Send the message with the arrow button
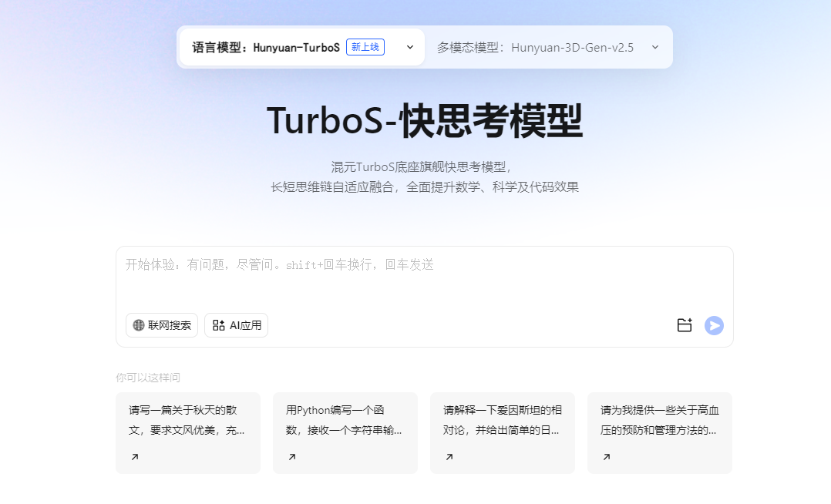This screenshot has width=831, height=504. 714,325
